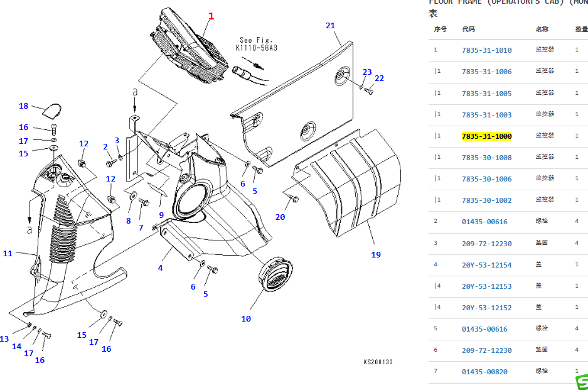Screen dimensions: 588x390
Task: Select callout 2 next to the bolt
Action: point(105,147)
